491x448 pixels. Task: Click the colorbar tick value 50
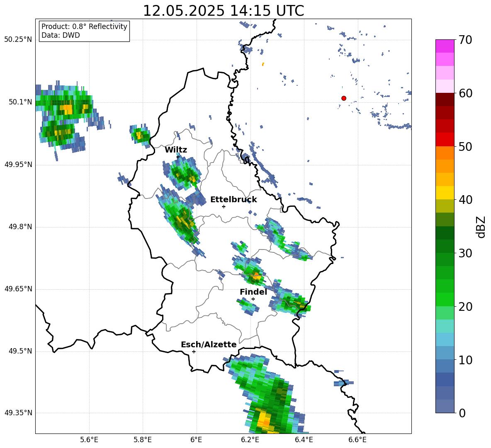click(x=466, y=147)
